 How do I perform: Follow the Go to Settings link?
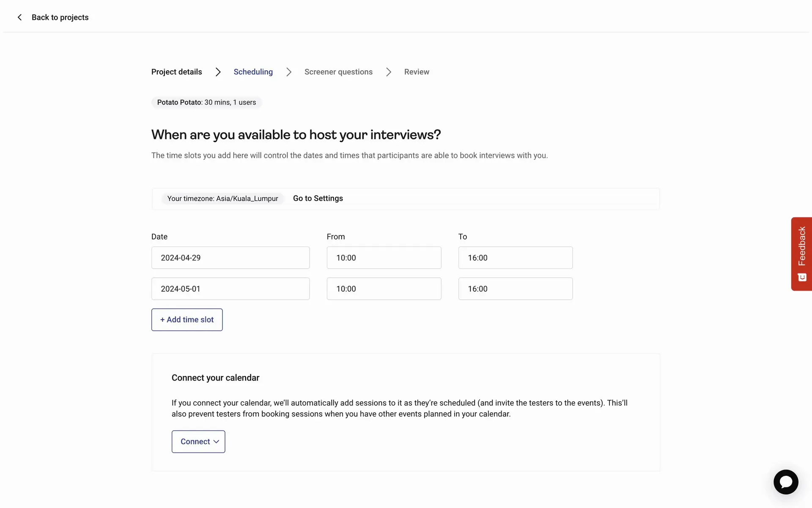click(x=318, y=199)
